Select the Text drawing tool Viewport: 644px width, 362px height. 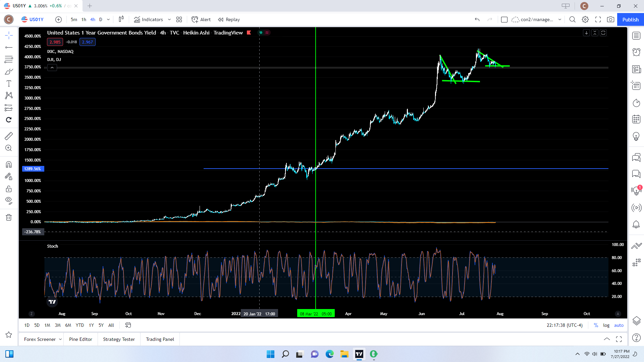point(9,83)
